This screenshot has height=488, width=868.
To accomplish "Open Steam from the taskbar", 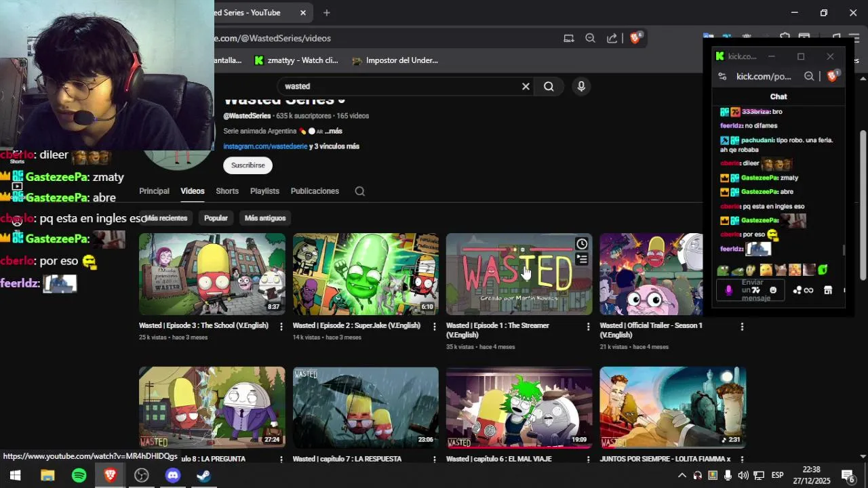I will pos(203,475).
